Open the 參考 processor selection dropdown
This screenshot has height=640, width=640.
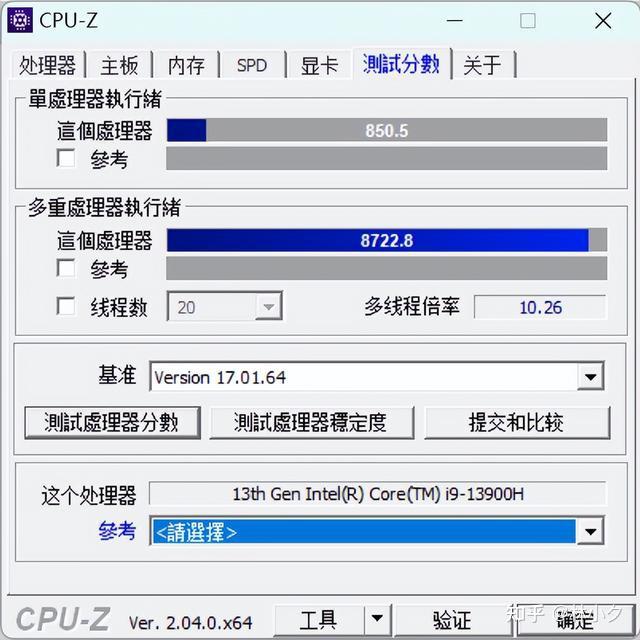tap(591, 531)
